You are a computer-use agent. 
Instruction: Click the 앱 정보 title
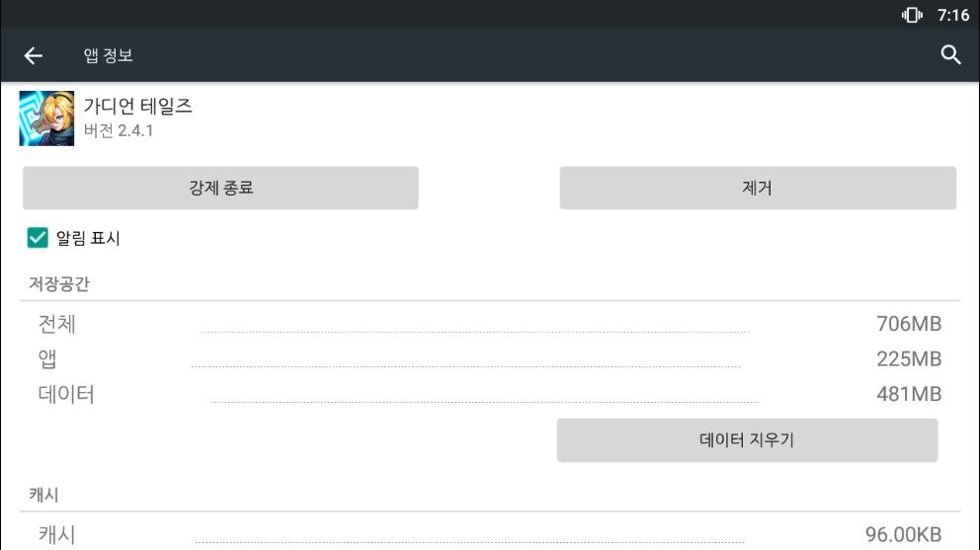(108, 55)
